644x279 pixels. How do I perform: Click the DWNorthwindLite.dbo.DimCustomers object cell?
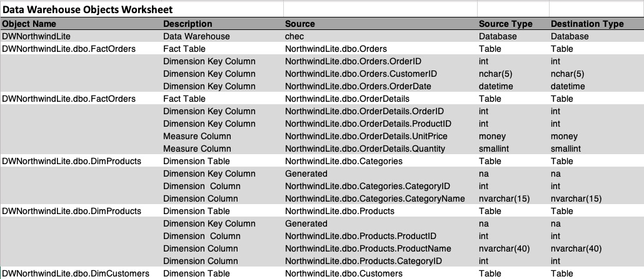[x=76, y=273]
